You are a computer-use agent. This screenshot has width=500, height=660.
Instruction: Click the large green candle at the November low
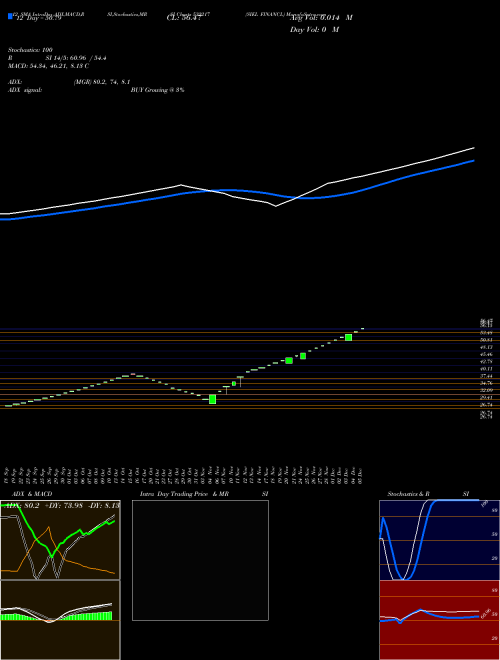click(213, 399)
